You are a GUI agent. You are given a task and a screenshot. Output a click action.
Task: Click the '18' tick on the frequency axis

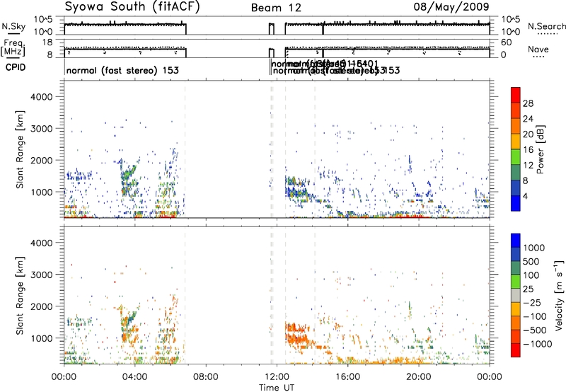tap(47, 42)
